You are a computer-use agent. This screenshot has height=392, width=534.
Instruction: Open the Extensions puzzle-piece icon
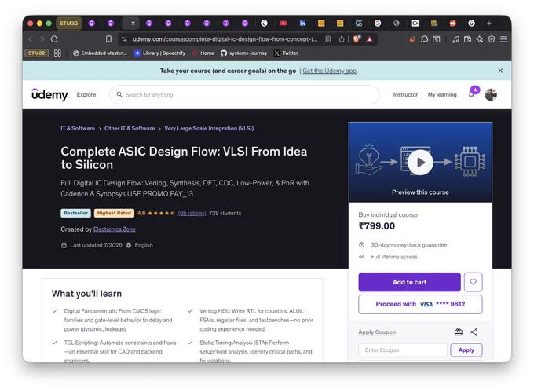pos(424,39)
